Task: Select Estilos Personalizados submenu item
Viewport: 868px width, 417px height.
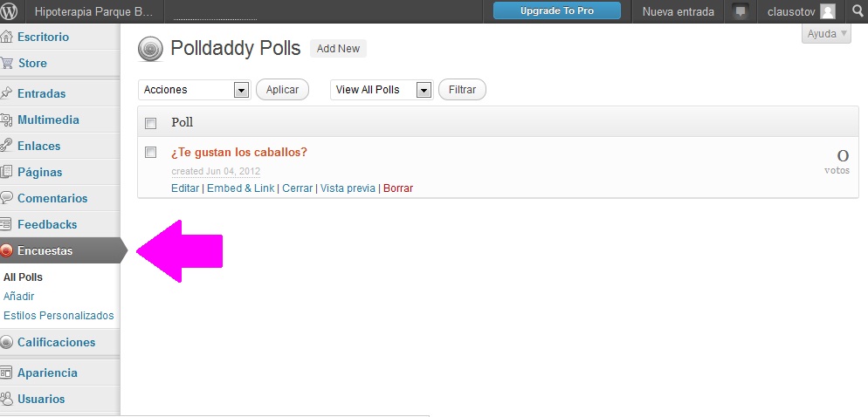Action: (x=59, y=316)
